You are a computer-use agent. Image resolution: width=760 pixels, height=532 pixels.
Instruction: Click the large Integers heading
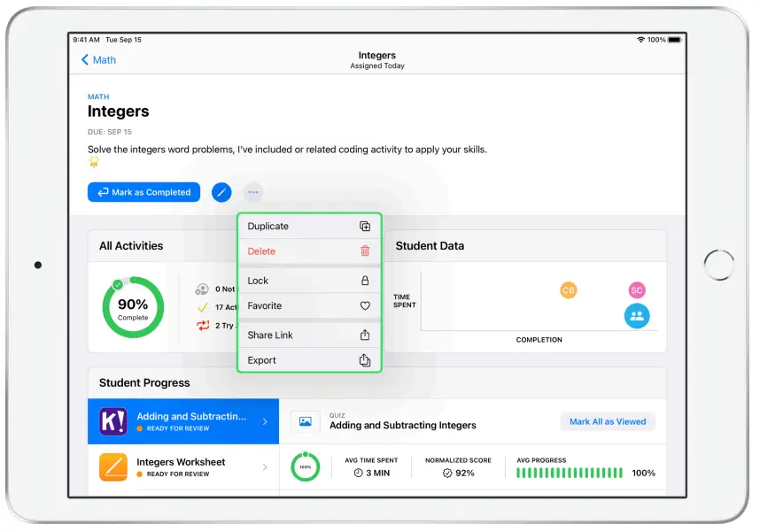tap(119, 112)
